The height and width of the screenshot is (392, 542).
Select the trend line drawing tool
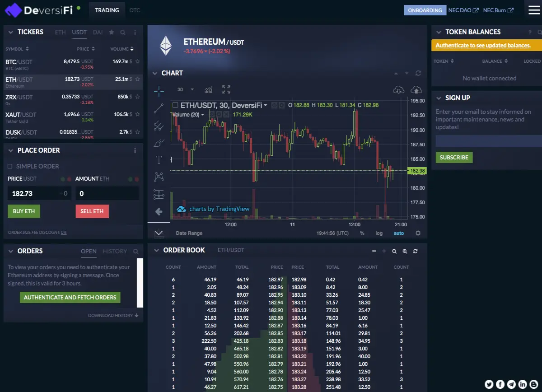(x=159, y=108)
